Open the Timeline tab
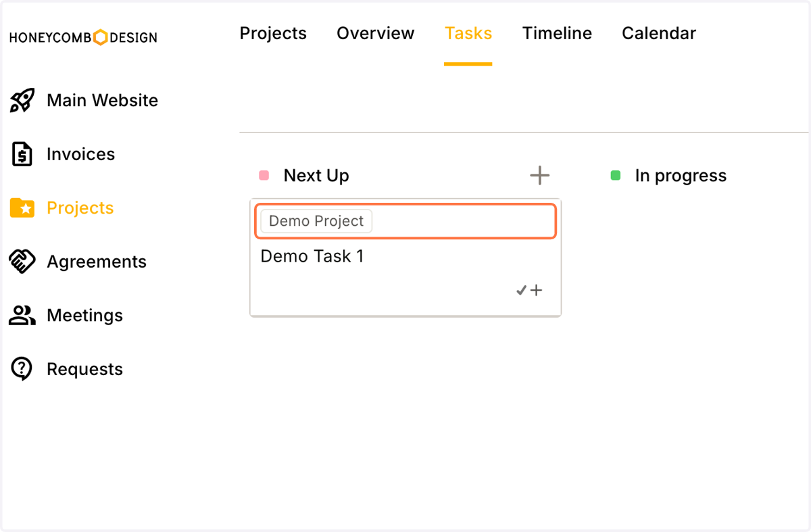 click(x=557, y=33)
